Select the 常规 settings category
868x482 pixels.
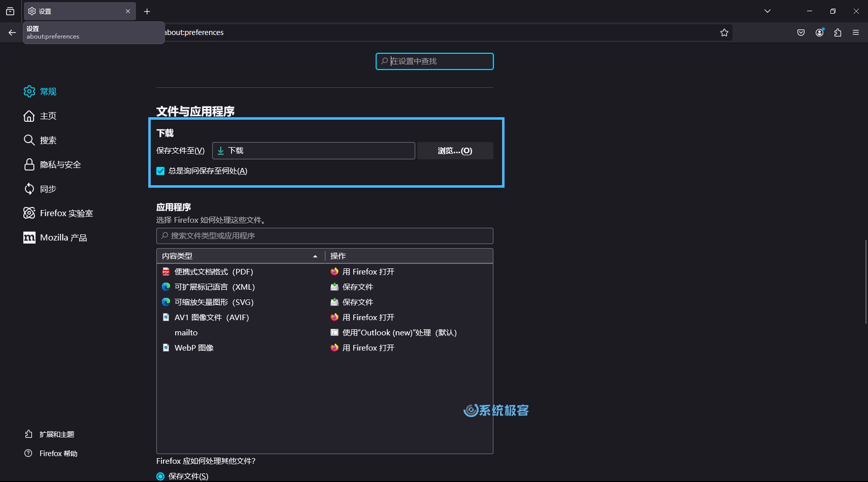coord(48,91)
